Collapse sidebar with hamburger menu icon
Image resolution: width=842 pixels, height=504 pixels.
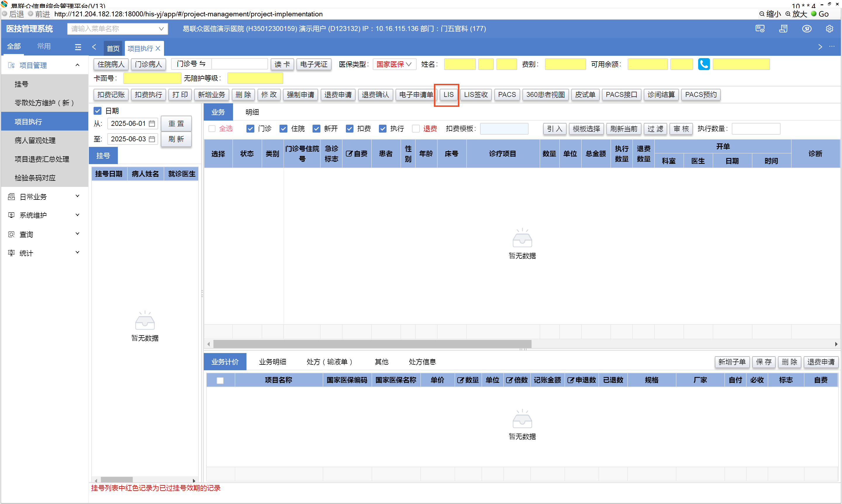(78, 47)
